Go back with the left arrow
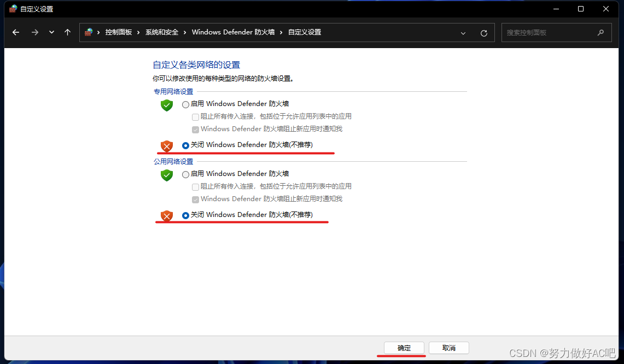Screen dimensions: 624x364 click(x=16, y=33)
